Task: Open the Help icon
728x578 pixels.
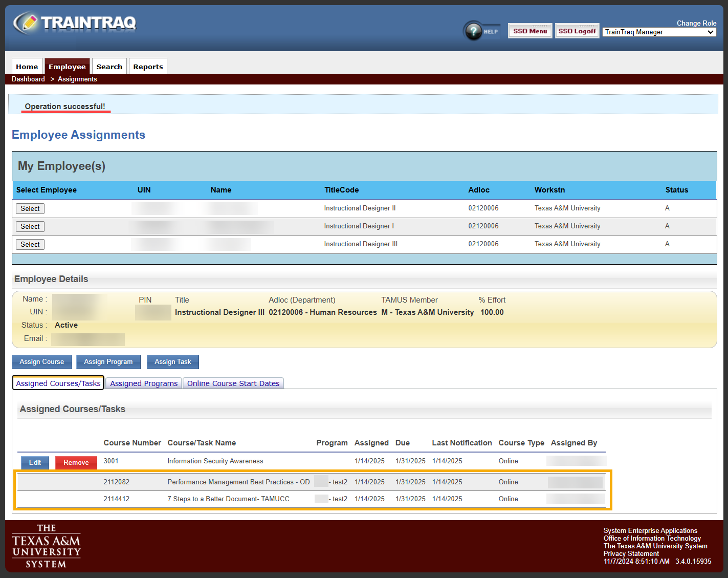Action: tap(481, 31)
